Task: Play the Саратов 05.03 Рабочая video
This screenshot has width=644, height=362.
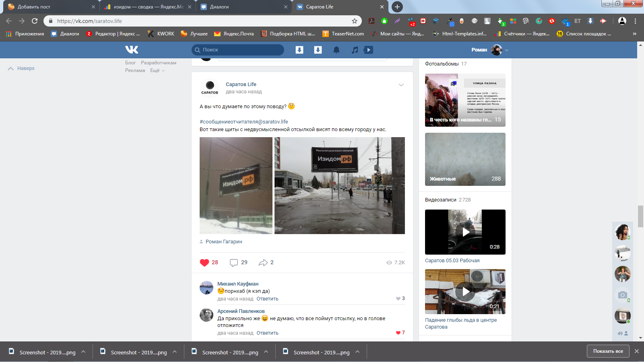Action: coord(465,232)
